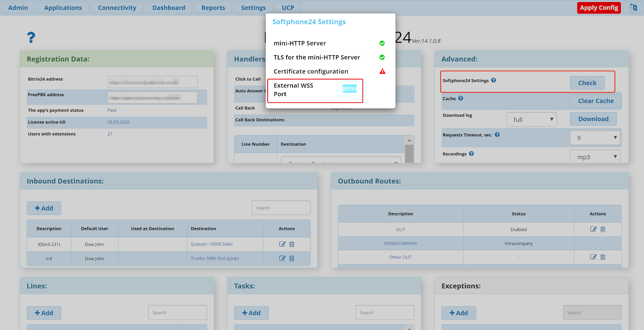Click the Tasks search box
Image resolution: width=644 pixels, height=330 pixels.
click(x=385, y=313)
